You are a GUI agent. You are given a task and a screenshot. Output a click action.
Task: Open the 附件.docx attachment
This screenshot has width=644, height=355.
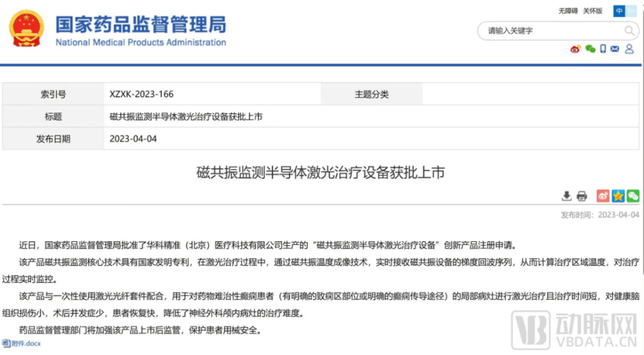point(26,344)
